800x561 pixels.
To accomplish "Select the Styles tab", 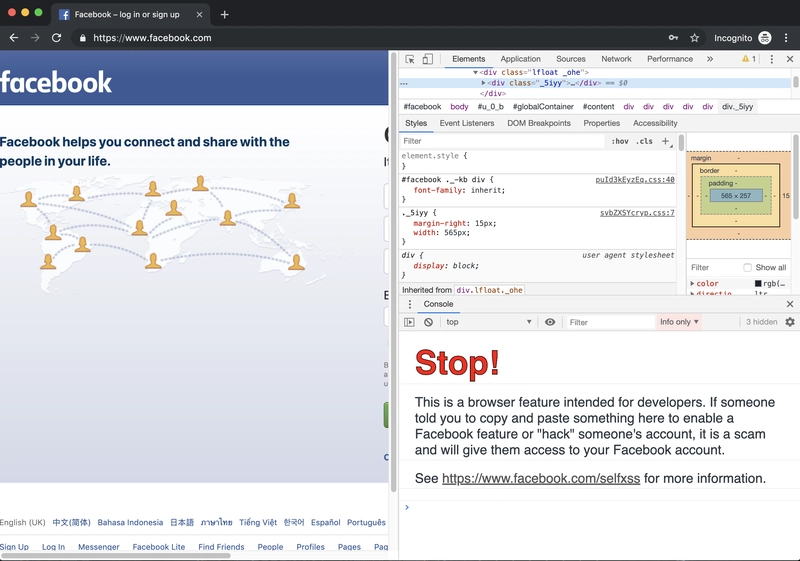I will 416,123.
